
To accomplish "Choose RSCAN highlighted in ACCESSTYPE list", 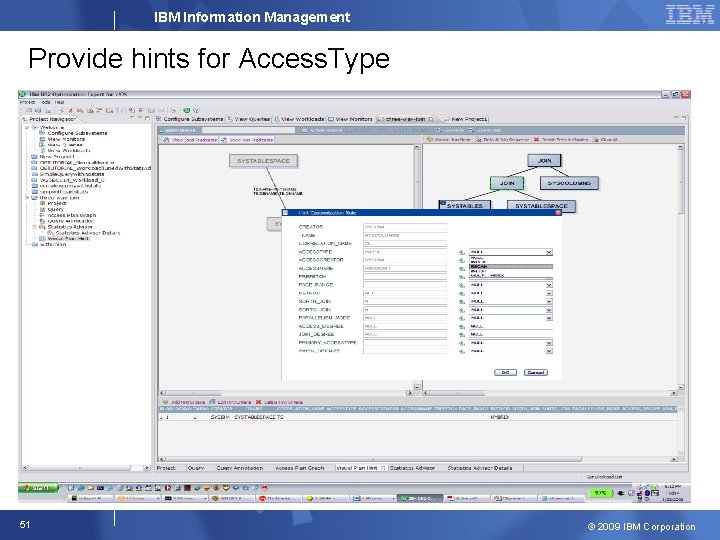I will coord(511,266).
